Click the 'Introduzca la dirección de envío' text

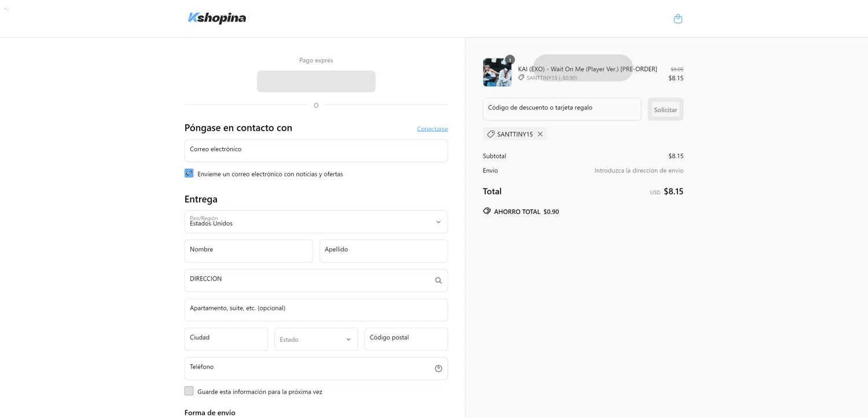click(639, 171)
